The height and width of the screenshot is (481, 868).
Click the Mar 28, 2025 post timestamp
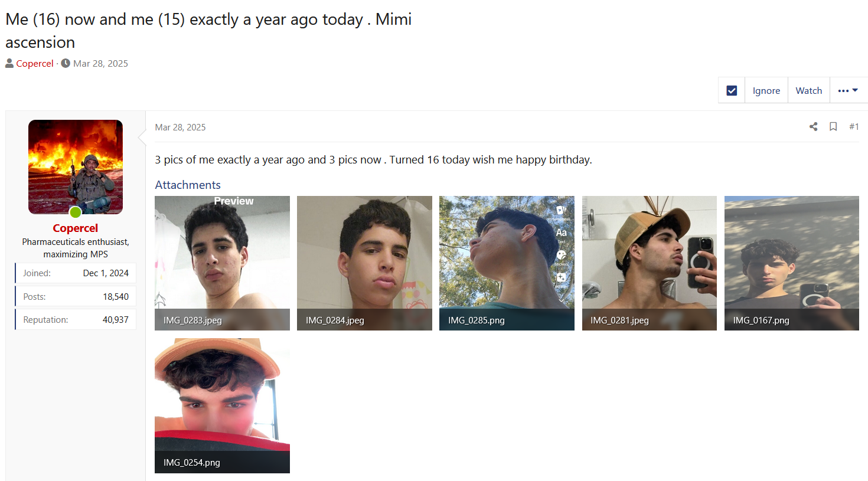coord(180,127)
